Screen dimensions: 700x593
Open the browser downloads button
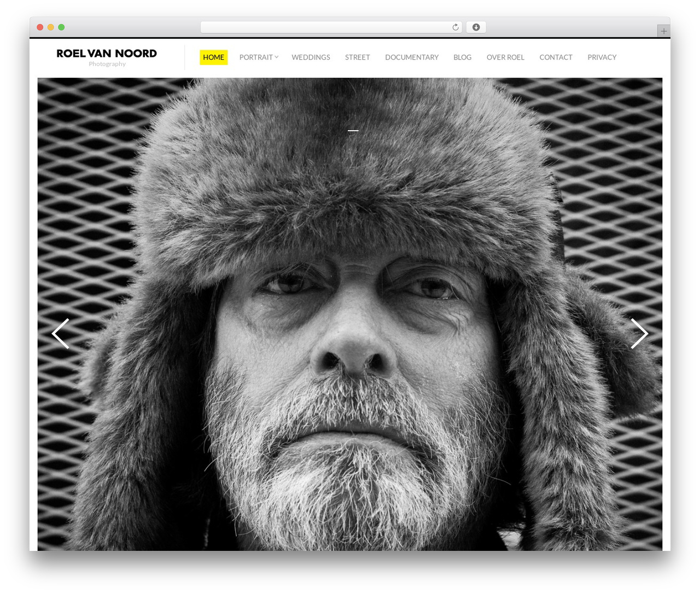point(476,27)
